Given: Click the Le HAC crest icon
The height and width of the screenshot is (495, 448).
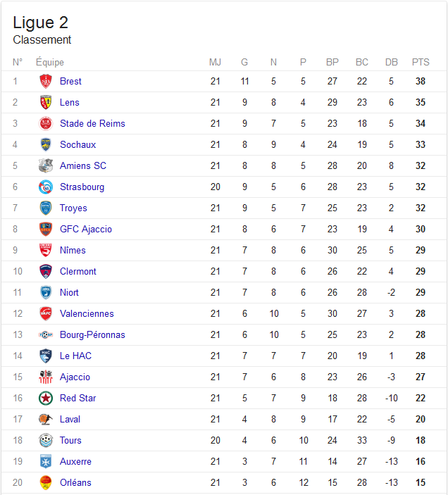Looking at the screenshot, I should 46,356.
